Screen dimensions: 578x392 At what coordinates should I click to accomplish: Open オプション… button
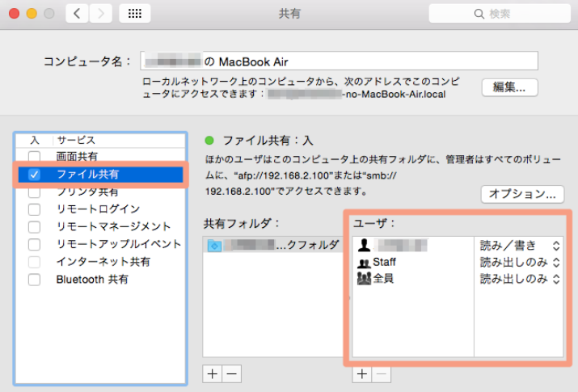(522, 194)
